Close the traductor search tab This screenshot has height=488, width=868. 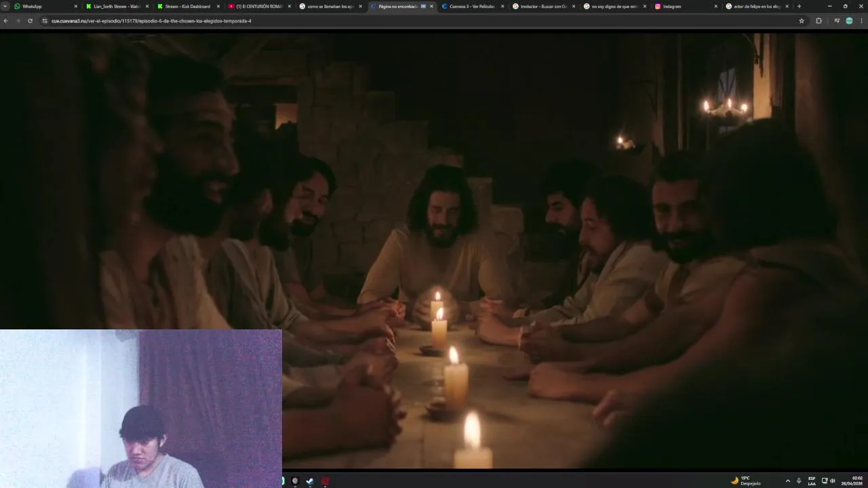tap(574, 6)
